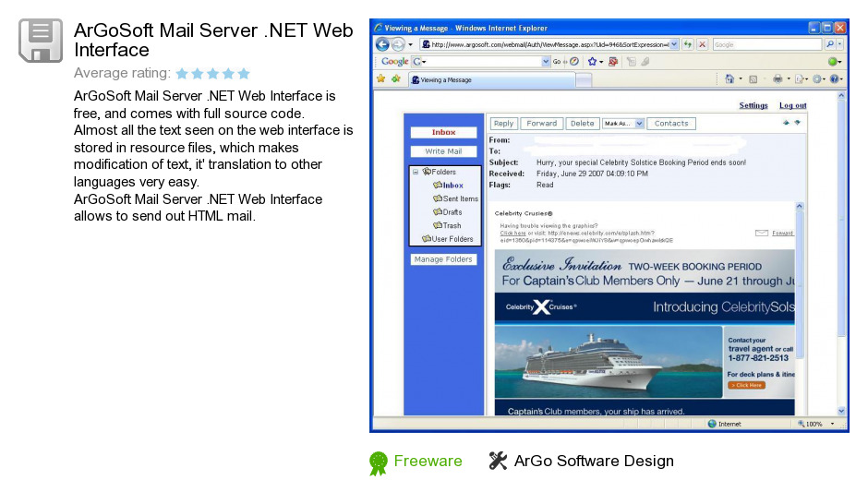Expand the Google toolbar search history dropdown
The image size is (868, 504).
pyautogui.click(x=546, y=62)
